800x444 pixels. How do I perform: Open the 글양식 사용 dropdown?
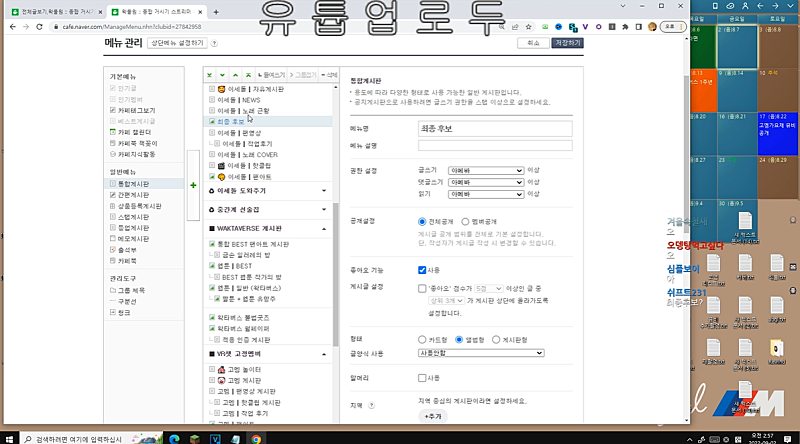tap(481, 353)
